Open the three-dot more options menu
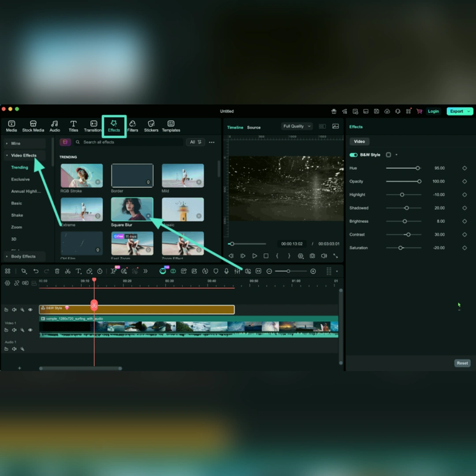476x476 pixels. (x=212, y=142)
